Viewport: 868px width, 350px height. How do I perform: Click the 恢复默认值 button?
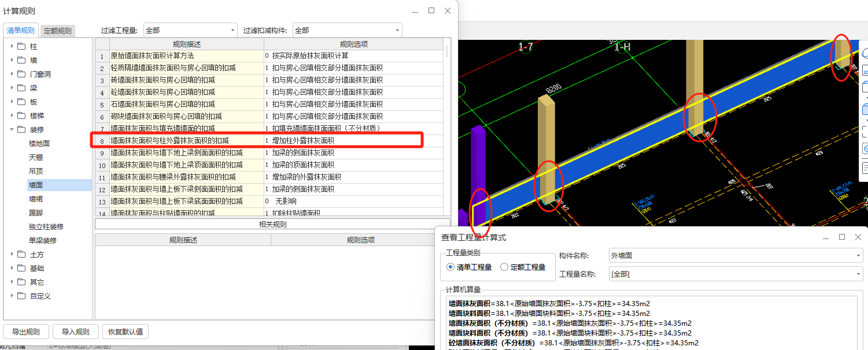coord(126,332)
